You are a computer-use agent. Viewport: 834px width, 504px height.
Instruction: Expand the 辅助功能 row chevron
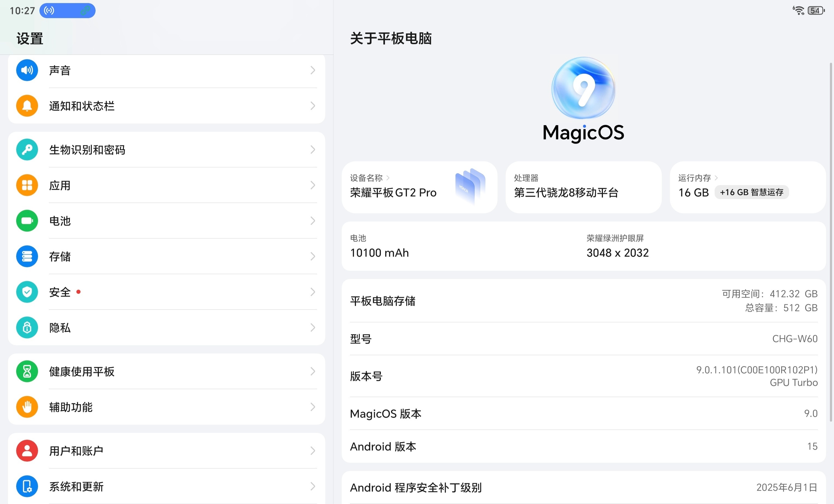313,407
